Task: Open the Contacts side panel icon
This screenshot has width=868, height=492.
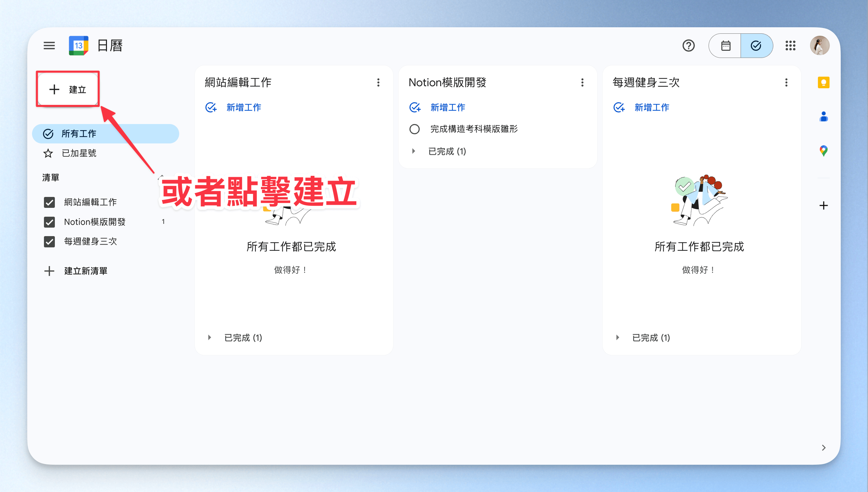Action: 823,117
